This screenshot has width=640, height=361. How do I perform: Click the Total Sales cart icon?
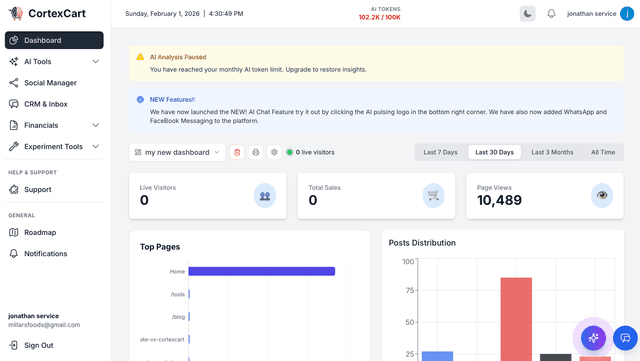[x=433, y=196]
